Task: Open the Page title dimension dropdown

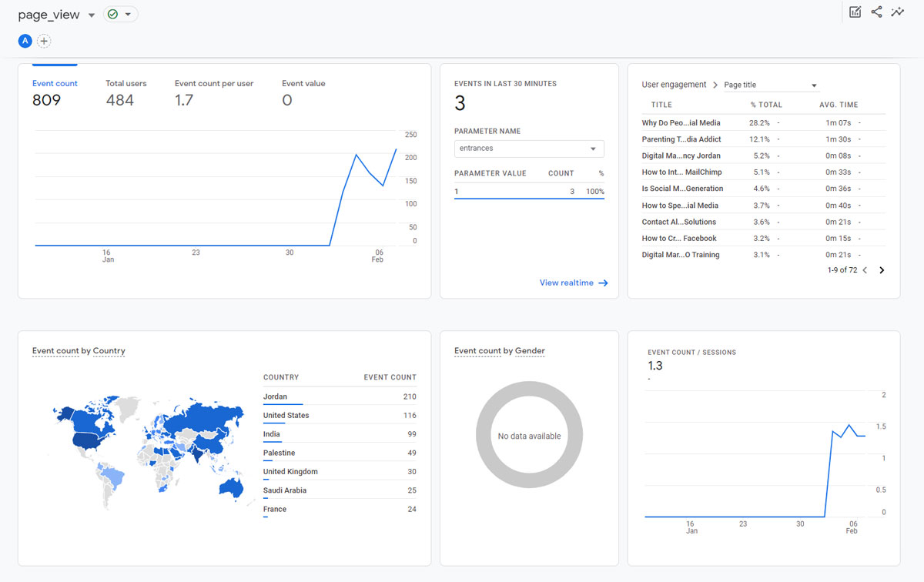Action: [x=771, y=85]
